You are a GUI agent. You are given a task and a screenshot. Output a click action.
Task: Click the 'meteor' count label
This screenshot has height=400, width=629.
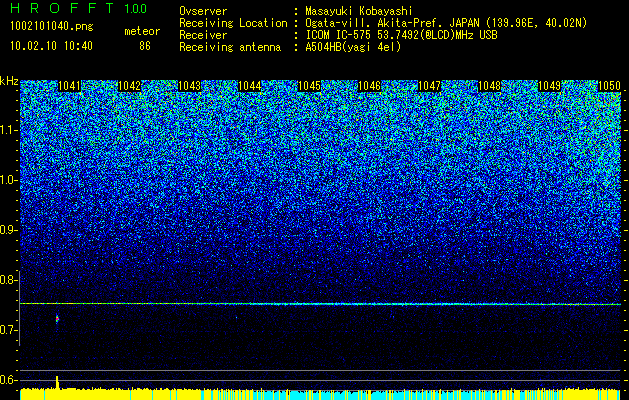click(x=142, y=31)
